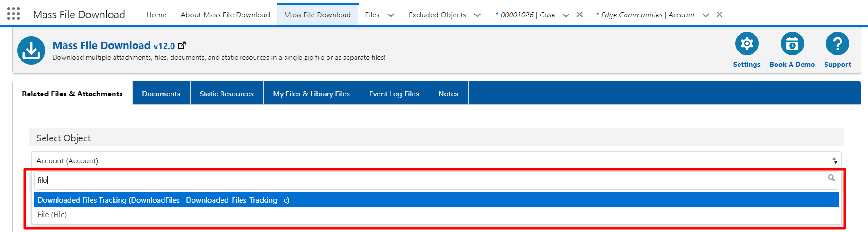The height and width of the screenshot is (232, 868).
Task: Click the search magnifier icon in filter box
Action: 832,178
